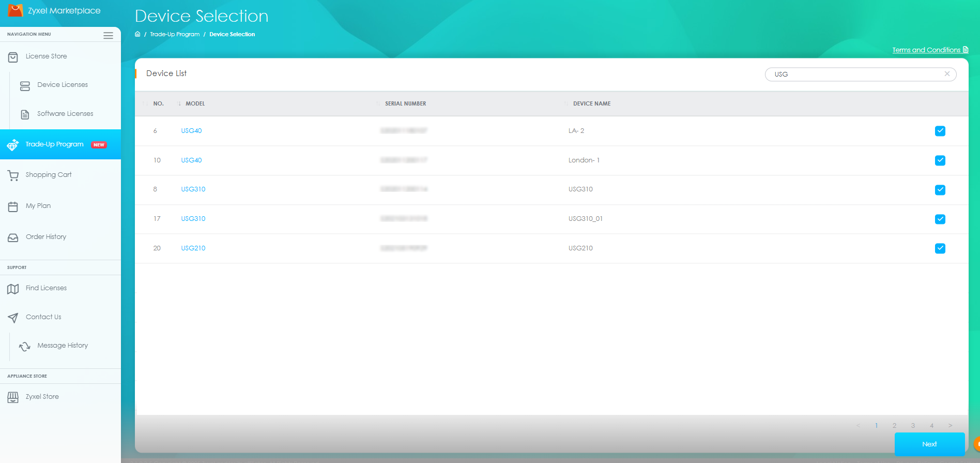
Task: Uncheck the USG210 device checkbox
Action: (940, 248)
